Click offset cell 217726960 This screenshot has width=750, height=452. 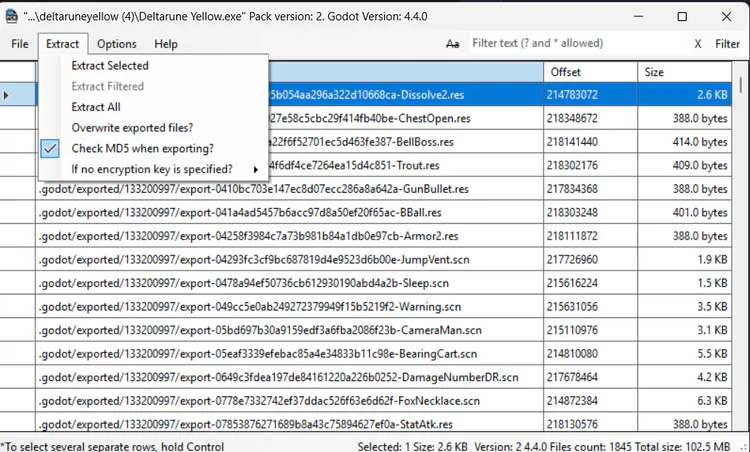click(x=590, y=260)
